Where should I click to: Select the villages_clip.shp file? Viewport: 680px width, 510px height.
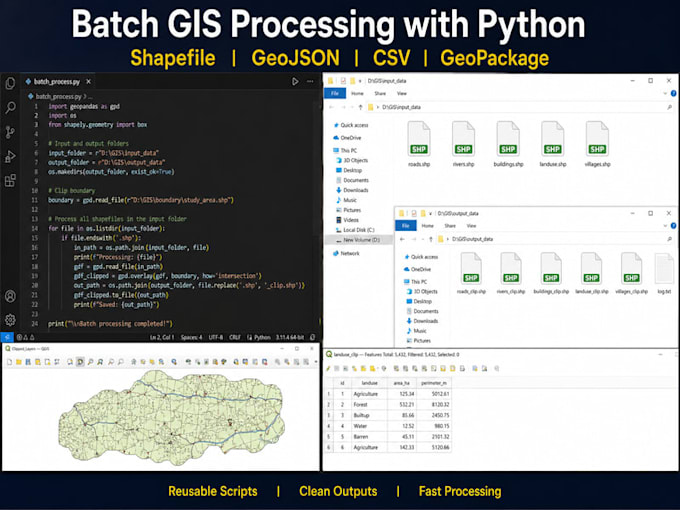coord(631,274)
